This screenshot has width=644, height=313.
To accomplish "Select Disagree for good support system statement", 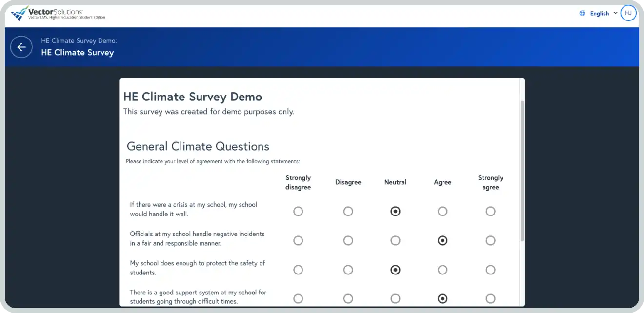I will [348, 298].
